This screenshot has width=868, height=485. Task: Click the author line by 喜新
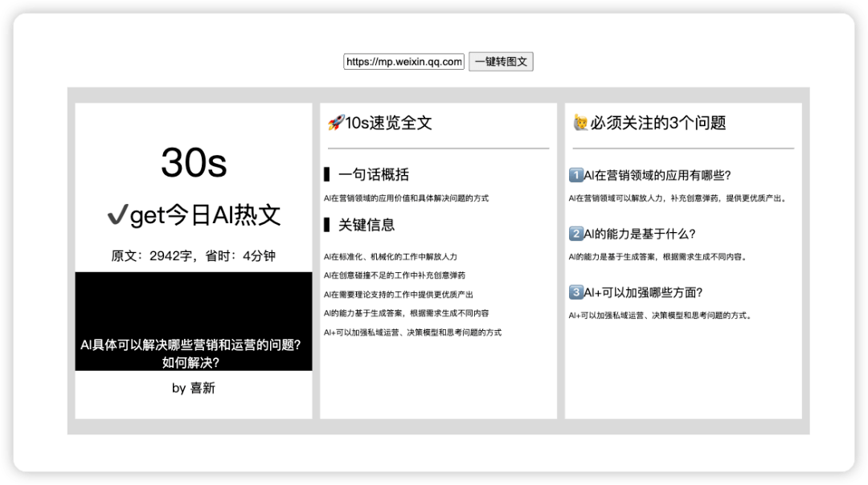click(x=194, y=389)
